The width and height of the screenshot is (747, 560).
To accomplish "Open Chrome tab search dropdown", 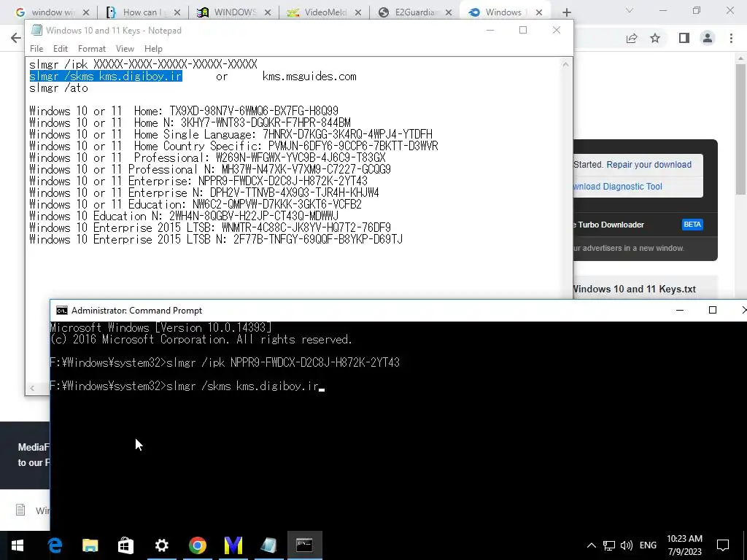I will pos(630,10).
